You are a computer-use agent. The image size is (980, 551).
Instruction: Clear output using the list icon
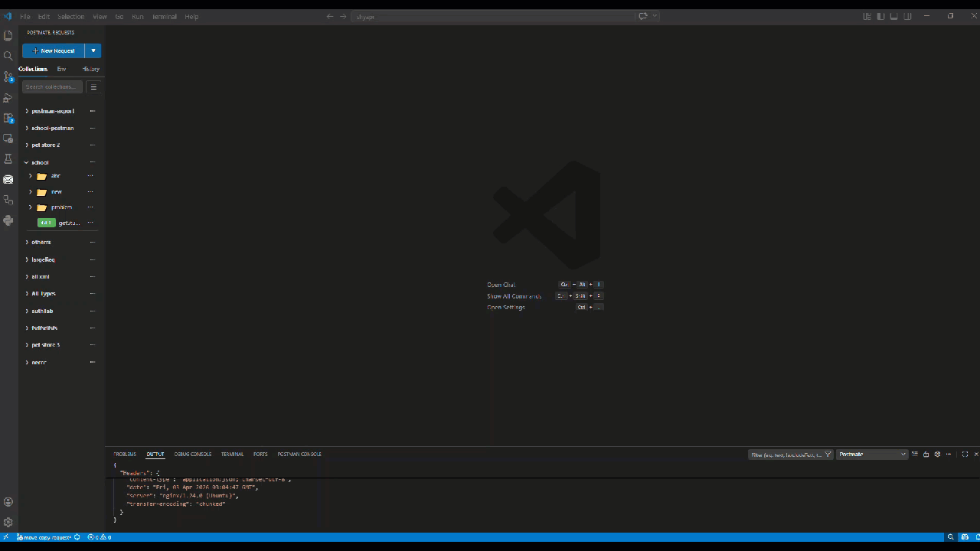(914, 455)
